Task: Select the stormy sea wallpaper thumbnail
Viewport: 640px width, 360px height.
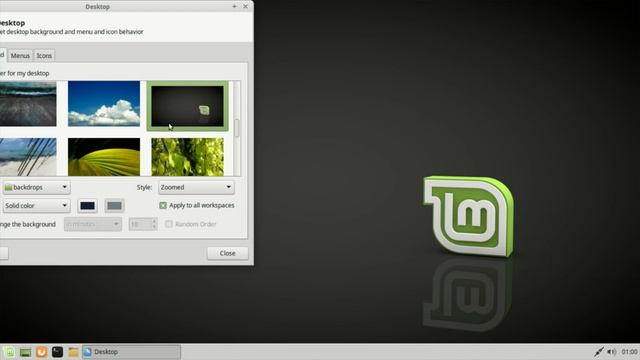Action: click(x=28, y=104)
